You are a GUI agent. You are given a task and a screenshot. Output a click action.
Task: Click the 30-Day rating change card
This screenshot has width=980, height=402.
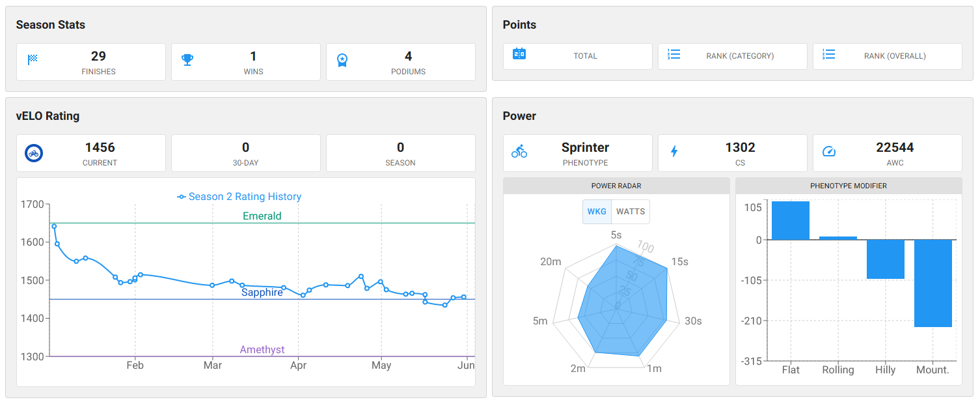pyautogui.click(x=245, y=153)
